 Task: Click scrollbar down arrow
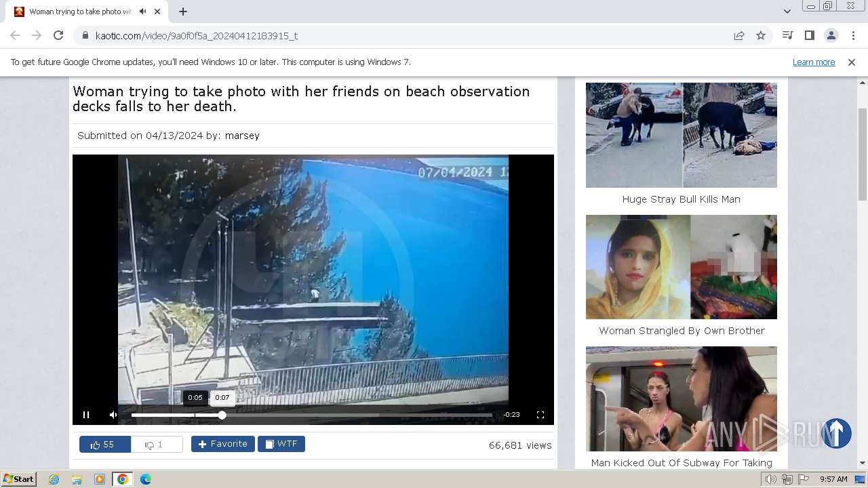coord(863,463)
